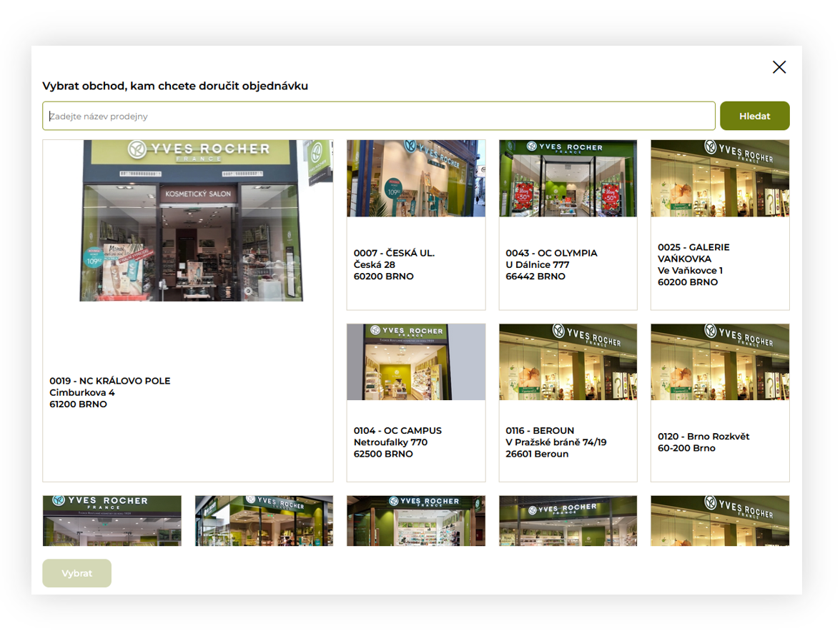840x636 pixels.
Task: Open second store photo in the bottom row
Action: [264, 521]
